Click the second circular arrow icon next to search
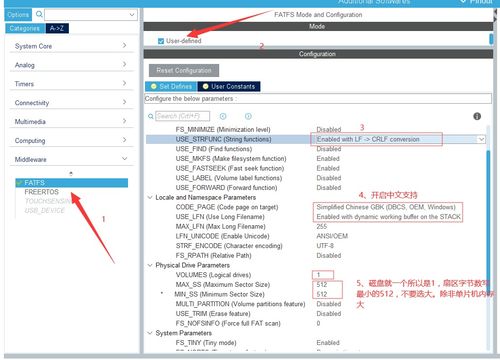 pyautogui.click(x=248, y=116)
